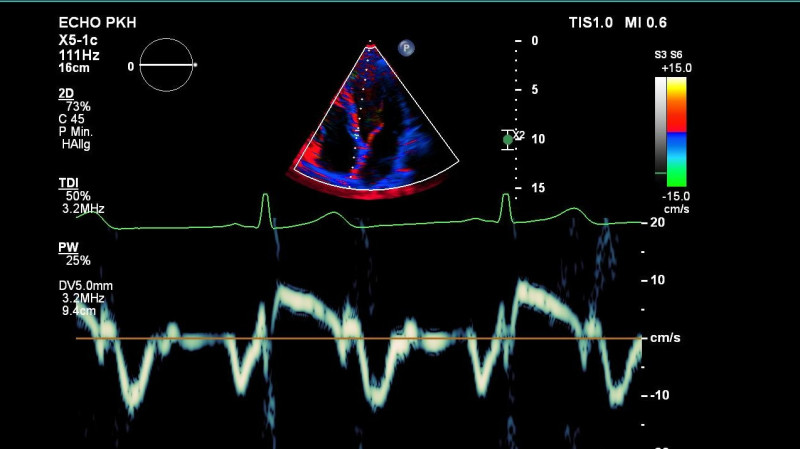
Task: Click the first QRS peak on ECG trace
Action: click(x=265, y=196)
